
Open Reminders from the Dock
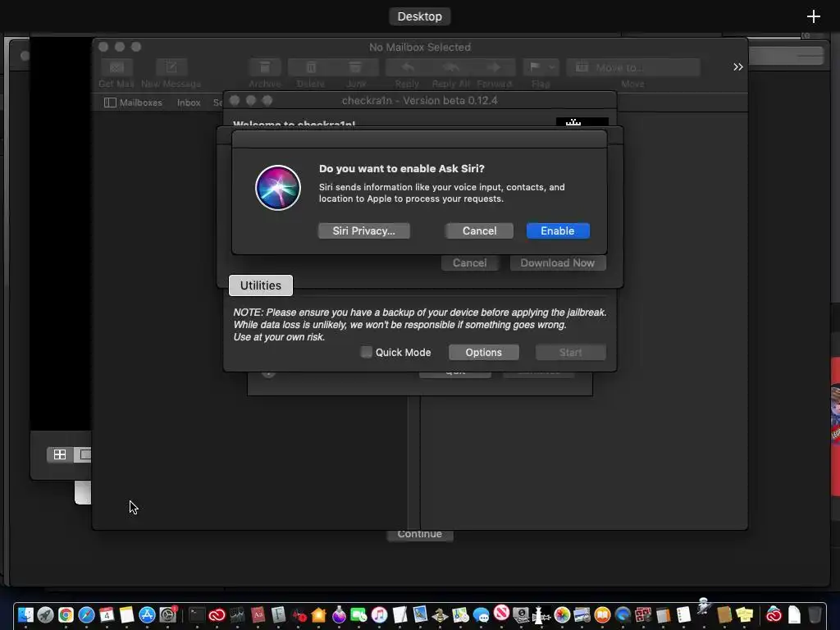click(683, 614)
